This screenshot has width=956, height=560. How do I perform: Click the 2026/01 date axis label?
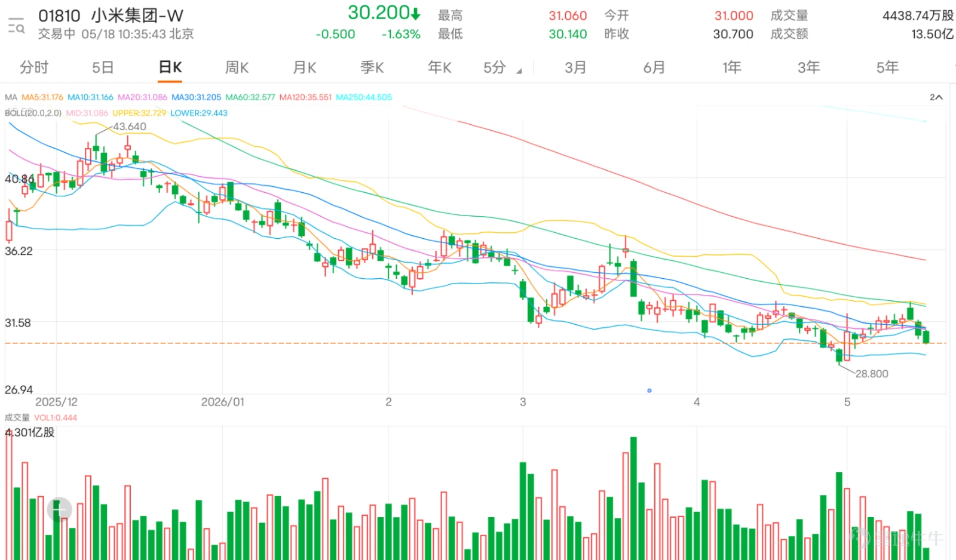223,402
